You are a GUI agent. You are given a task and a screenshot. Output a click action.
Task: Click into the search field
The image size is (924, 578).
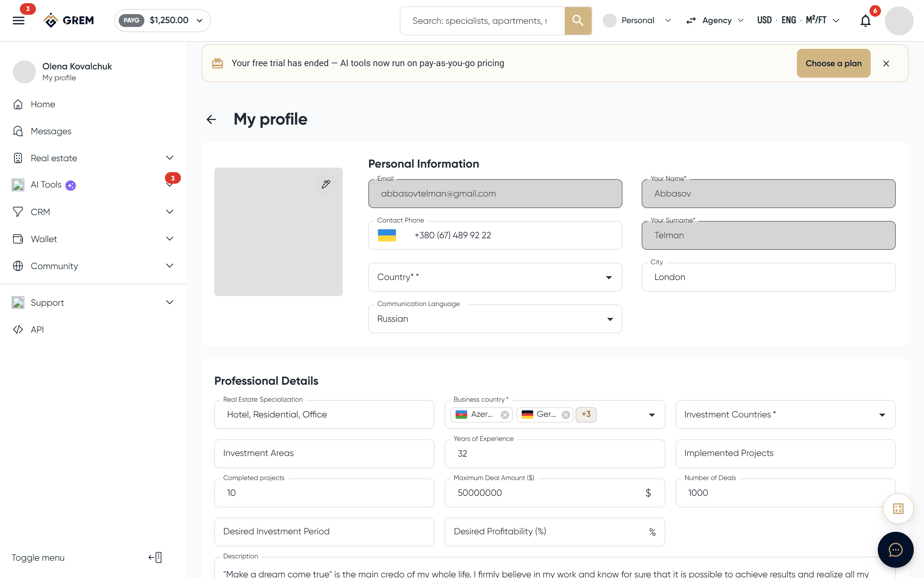482,21
